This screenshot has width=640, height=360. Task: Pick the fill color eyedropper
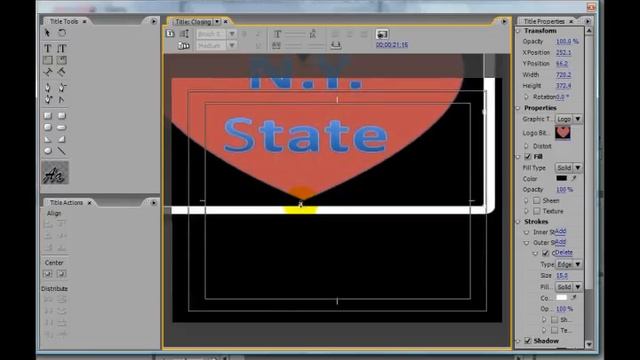(x=574, y=178)
